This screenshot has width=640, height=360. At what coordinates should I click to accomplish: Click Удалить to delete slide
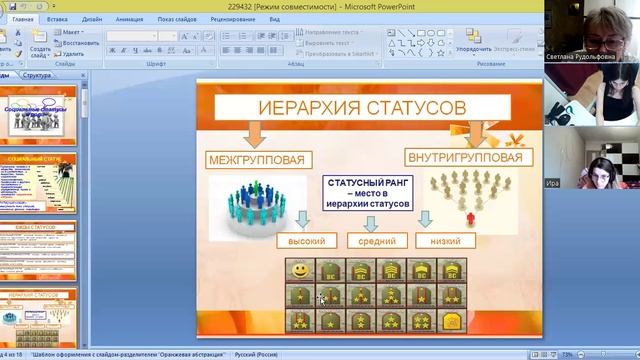tap(69, 54)
